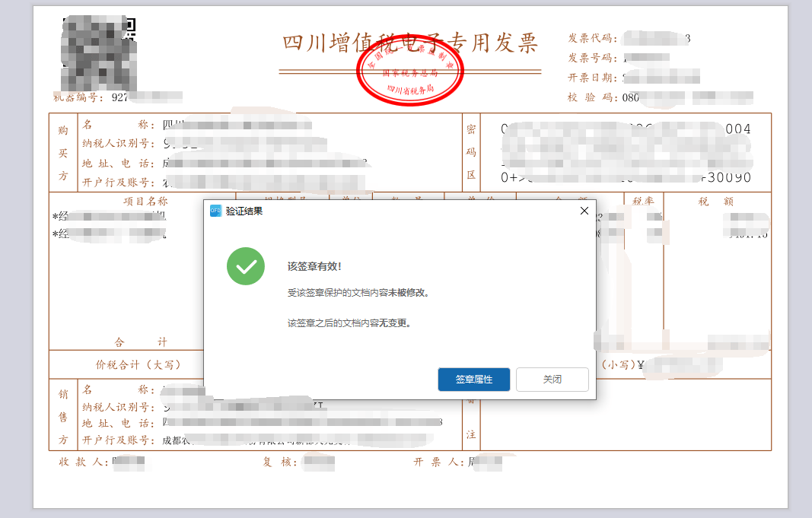812x518 pixels.
Task: Click the 收款人 label
Action: click(84, 462)
